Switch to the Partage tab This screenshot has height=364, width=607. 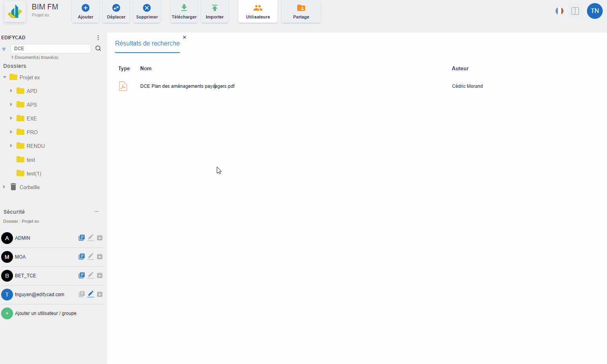(x=301, y=12)
